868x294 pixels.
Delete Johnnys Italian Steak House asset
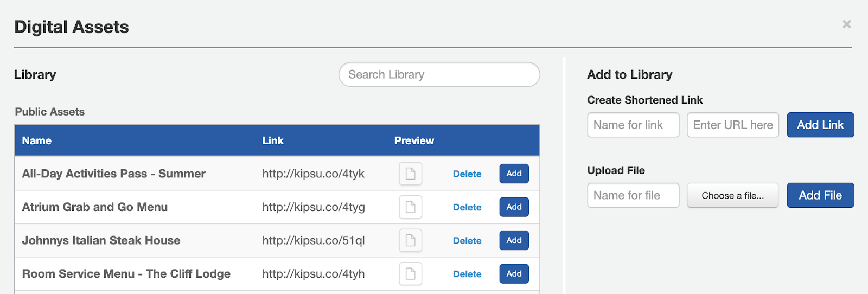(467, 240)
